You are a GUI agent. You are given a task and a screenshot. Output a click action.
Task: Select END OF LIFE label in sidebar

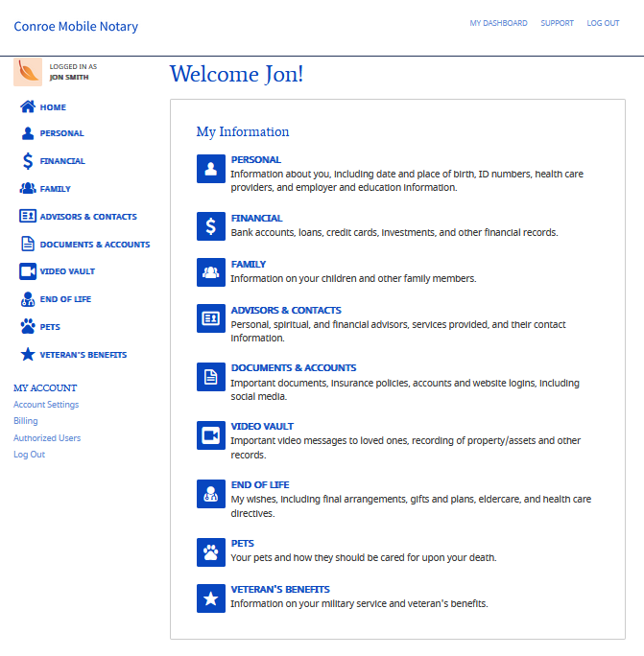(x=65, y=299)
